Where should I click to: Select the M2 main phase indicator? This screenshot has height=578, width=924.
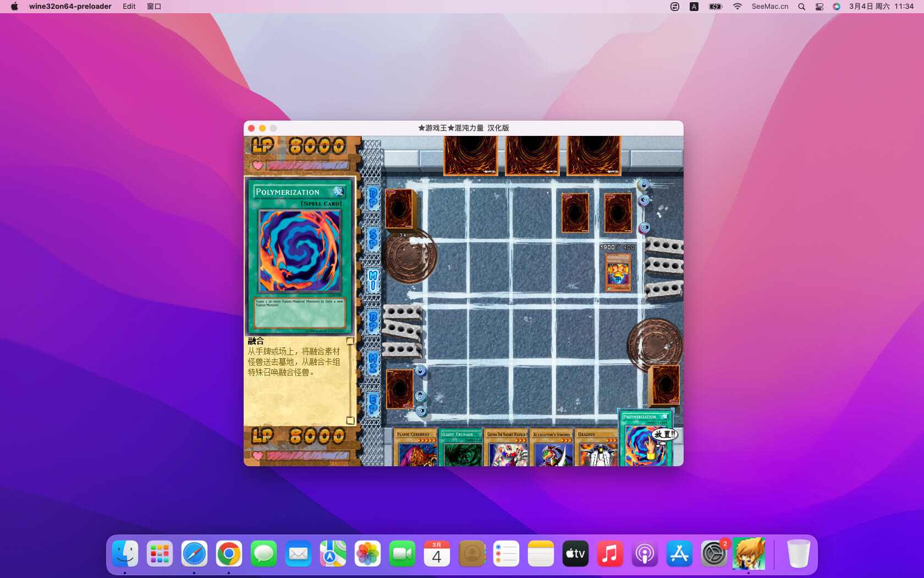[373, 363]
